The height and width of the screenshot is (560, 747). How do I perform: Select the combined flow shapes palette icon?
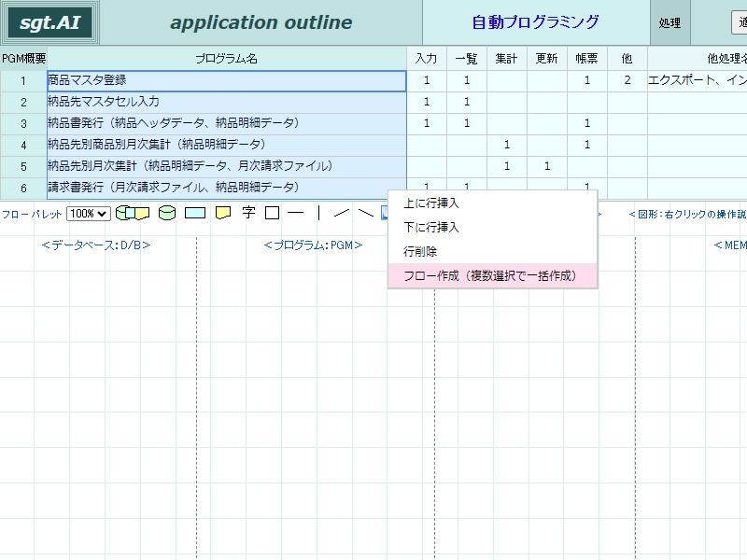click(x=133, y=214)
